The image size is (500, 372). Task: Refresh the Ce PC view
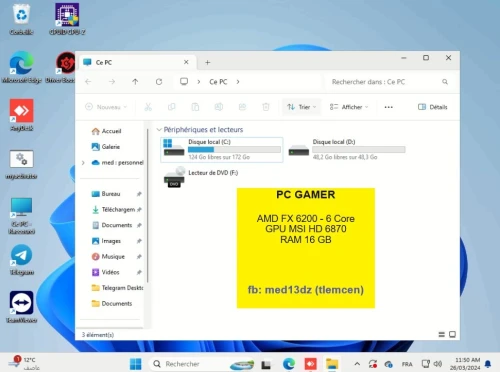(x=159, y=82)
